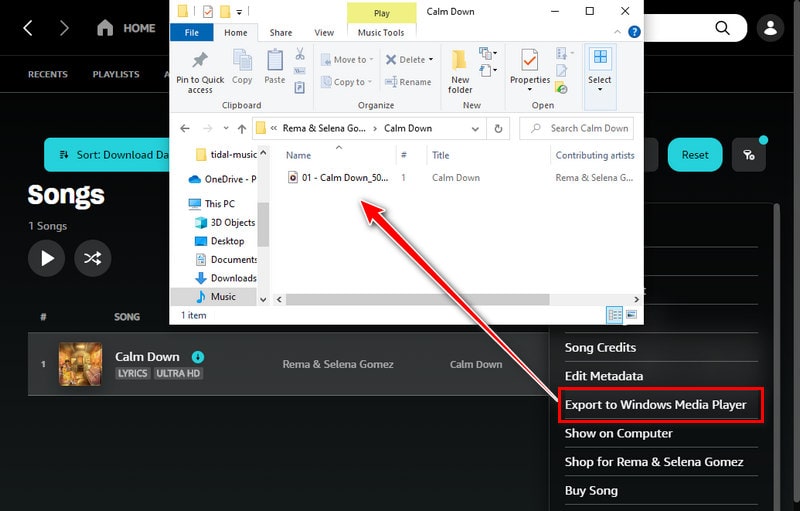Image resolution: width=800 pixels, height=511 pixels.
Task: Open artist Rema & Selena Gomez in song row
Action: tap(338, 364)
